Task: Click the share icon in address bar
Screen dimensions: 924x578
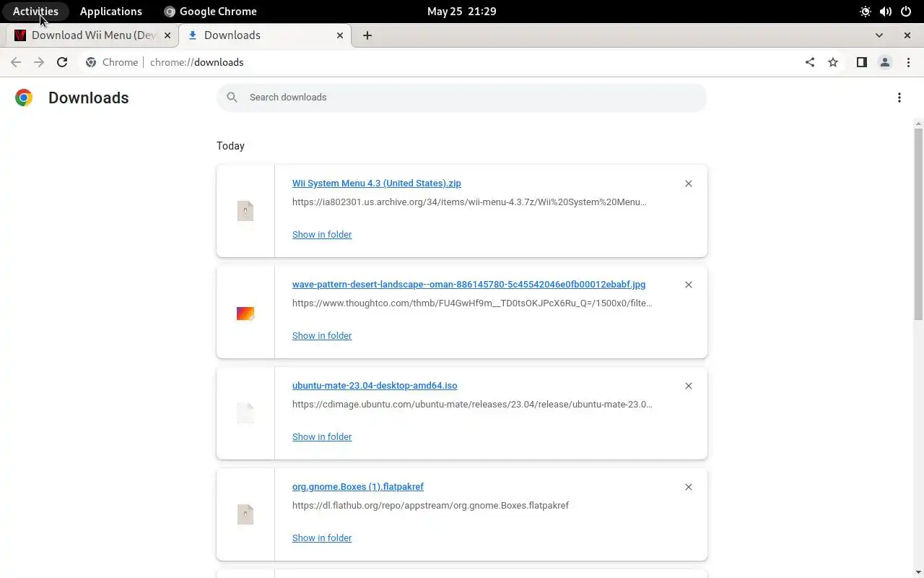Action: [810, 62]
